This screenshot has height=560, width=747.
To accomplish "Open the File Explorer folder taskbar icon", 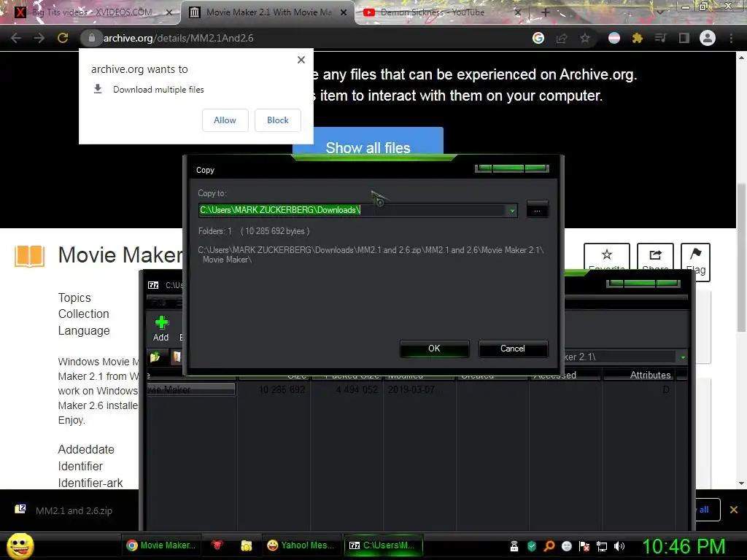I will [x=247, y=545].
